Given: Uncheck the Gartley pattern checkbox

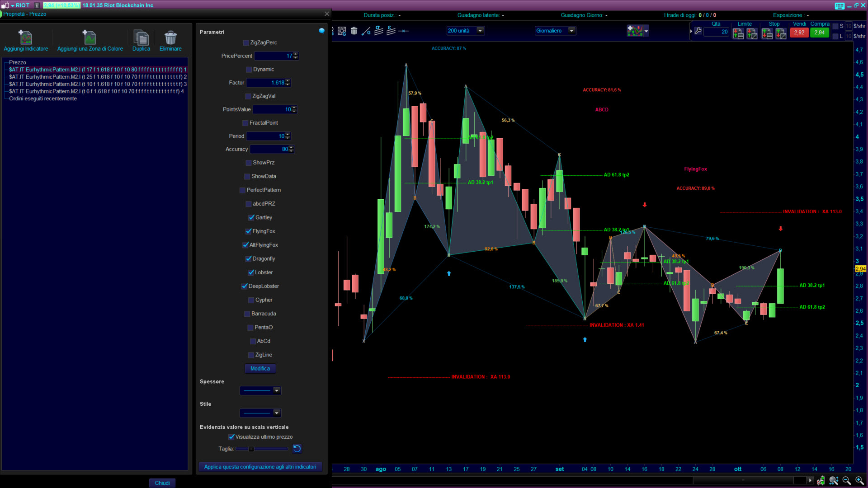Looking at the screenshot, I should point(251,217).
